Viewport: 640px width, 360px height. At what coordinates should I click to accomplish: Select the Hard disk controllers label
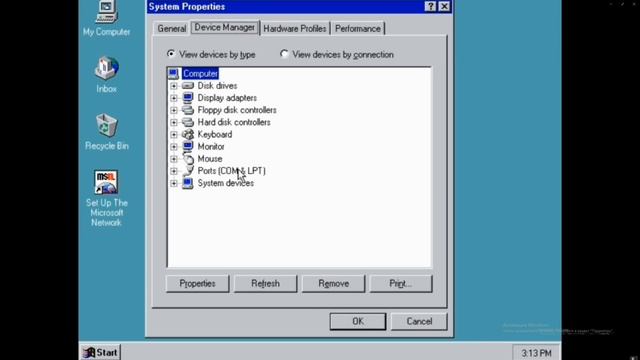pyautogui.click(x=234, y=122)
